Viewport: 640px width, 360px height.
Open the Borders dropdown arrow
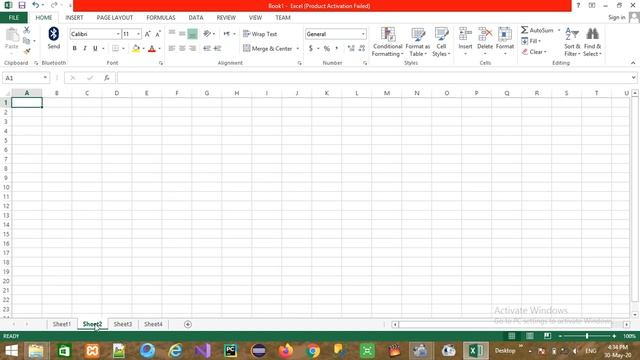123,49
